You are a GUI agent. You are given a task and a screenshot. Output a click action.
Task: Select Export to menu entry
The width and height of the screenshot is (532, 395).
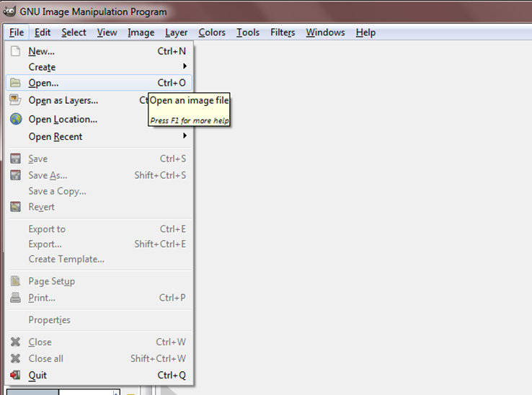99,229
